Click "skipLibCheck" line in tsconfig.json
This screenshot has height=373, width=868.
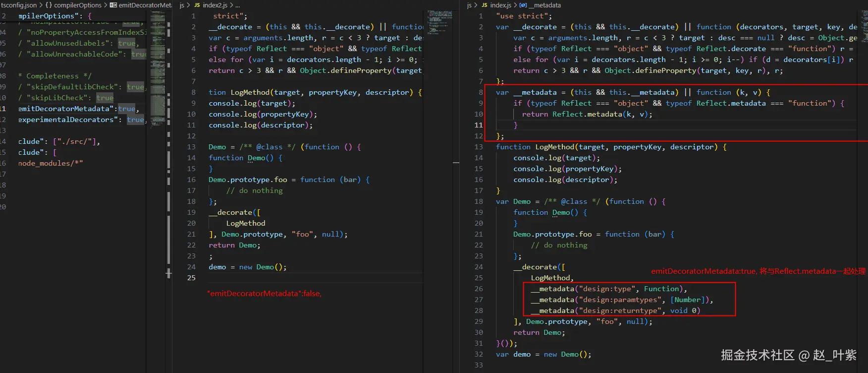pos(66,98)
